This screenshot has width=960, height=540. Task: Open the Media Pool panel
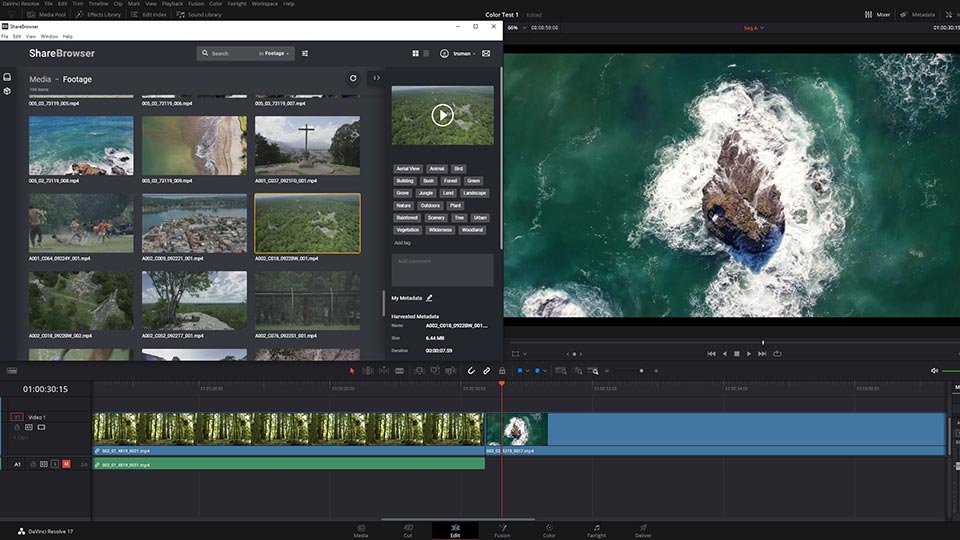[47, 14]
